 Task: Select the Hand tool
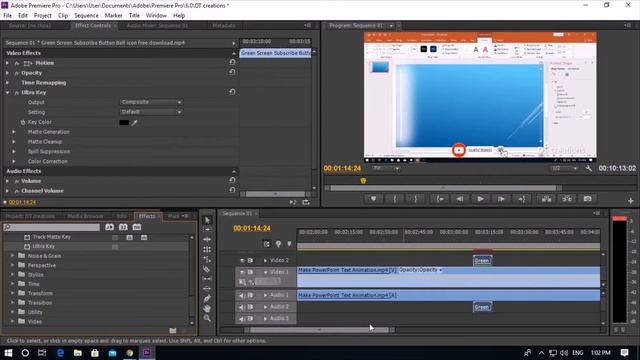pyautogui.click(x=207, y=308)
